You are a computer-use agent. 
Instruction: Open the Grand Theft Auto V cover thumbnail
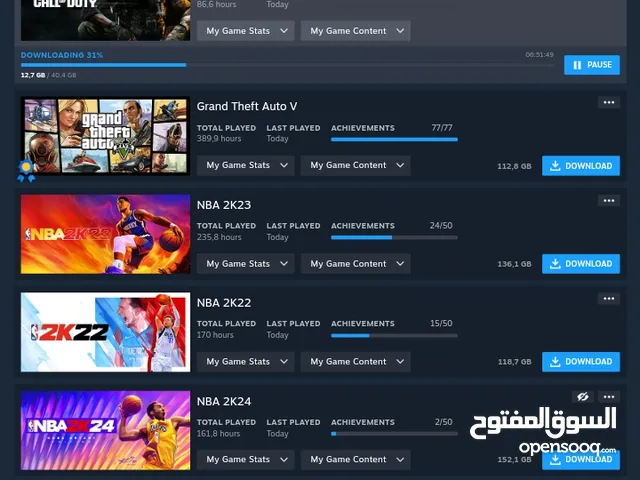point(105,136)
